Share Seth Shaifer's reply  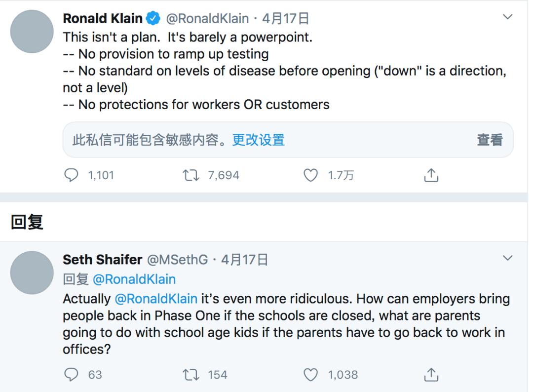[431, 375]
